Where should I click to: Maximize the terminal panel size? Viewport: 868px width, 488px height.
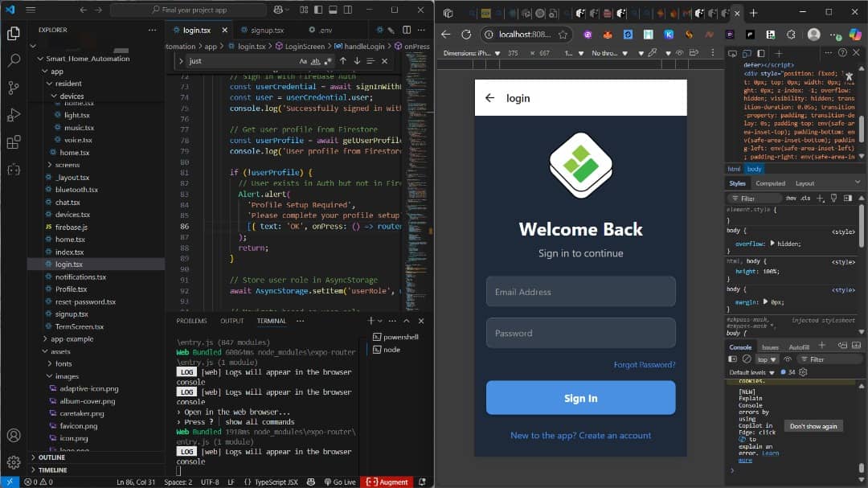407,321
